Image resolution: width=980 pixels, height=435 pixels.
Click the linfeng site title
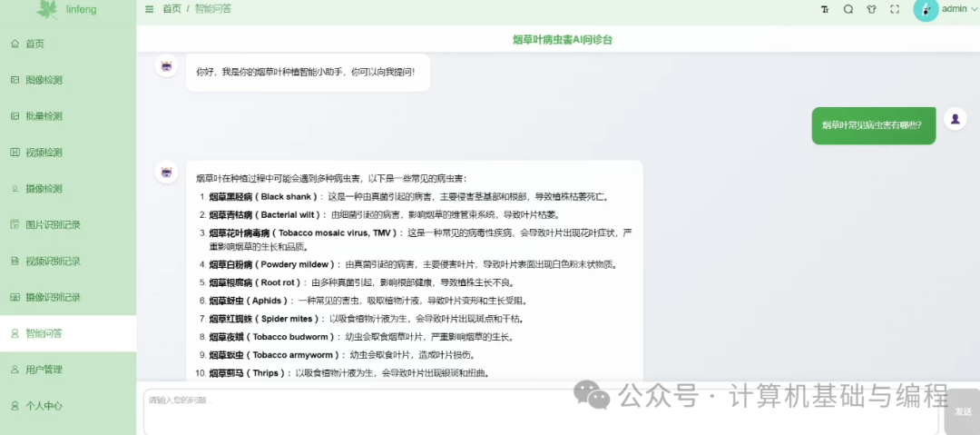pos(82,9)
